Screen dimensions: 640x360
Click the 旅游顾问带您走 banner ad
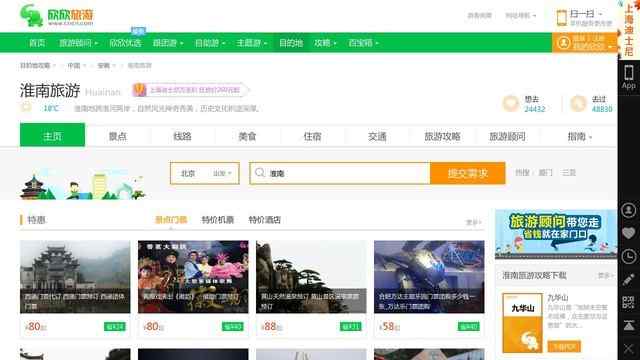click(556, 234)
